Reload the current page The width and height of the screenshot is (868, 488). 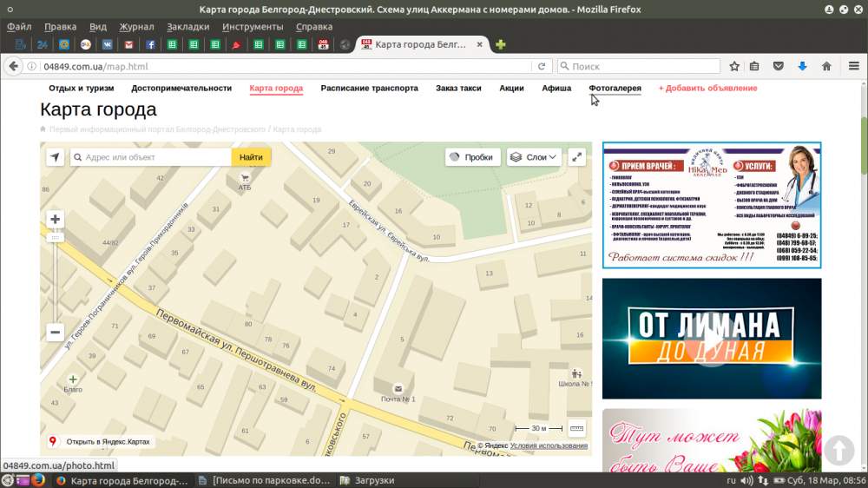point(542,66)
